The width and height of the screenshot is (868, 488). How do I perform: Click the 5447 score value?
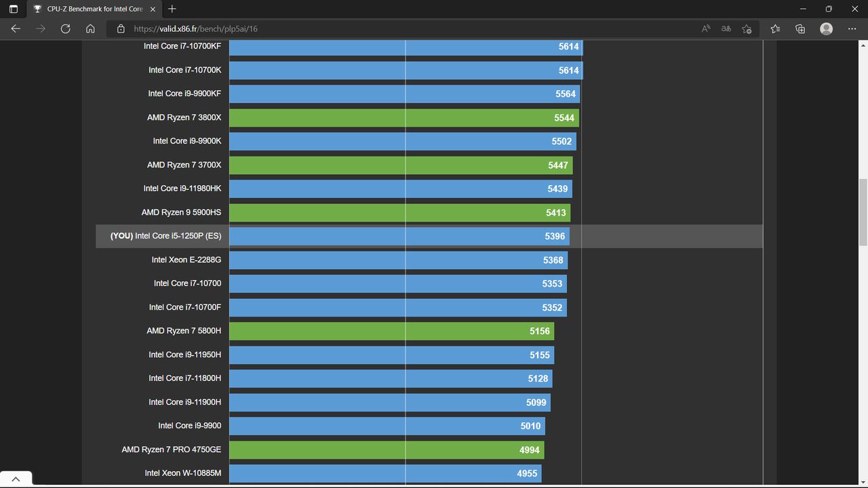coord(558,165)
